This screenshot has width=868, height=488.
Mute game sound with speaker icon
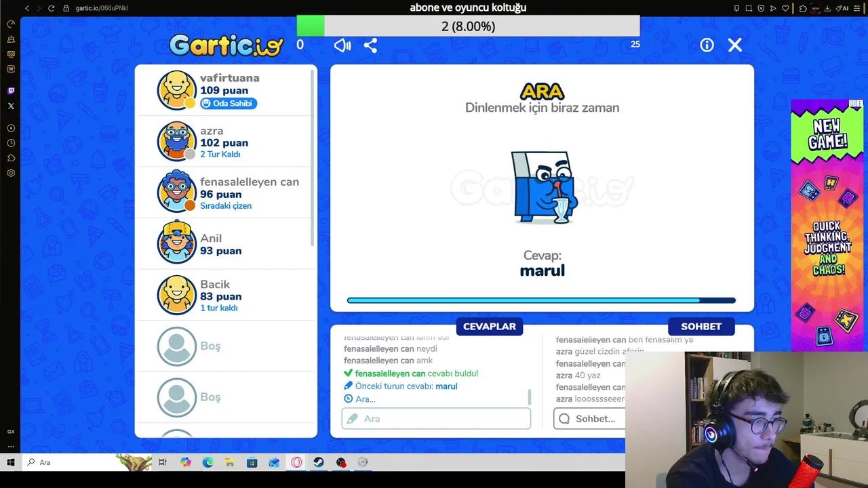(342, 45)
